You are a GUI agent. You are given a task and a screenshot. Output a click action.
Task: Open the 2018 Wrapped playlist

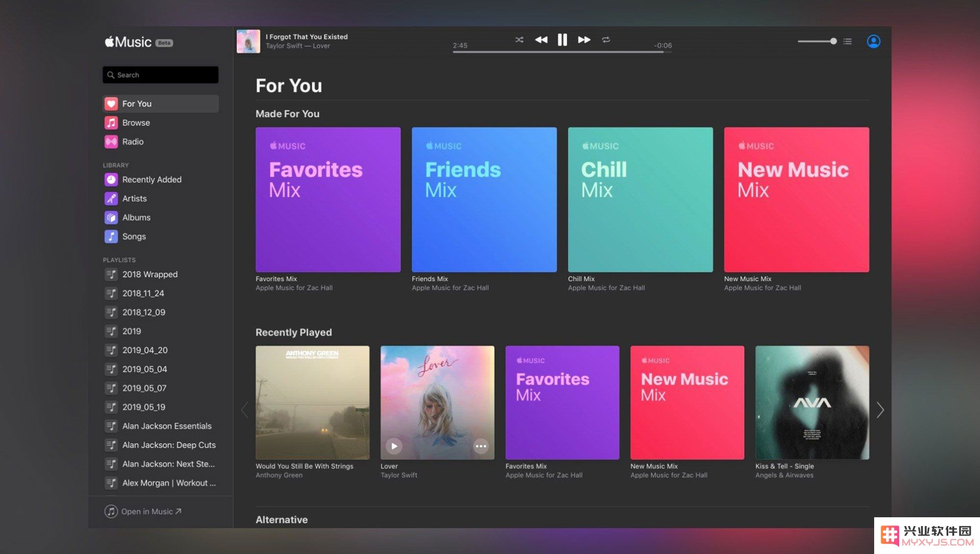pos(161,274)
